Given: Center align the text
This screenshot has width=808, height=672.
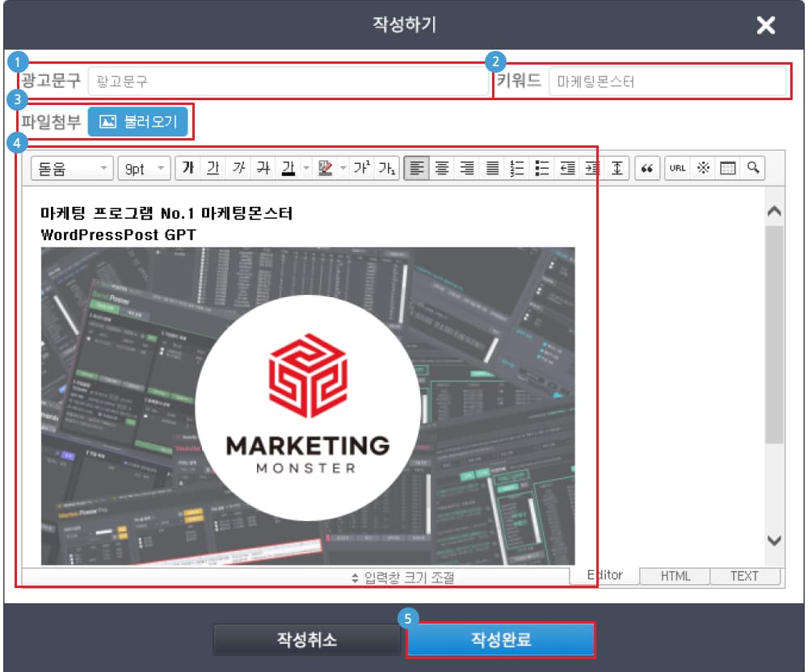Looking at the screenshot, I should [x=442, y=168].
